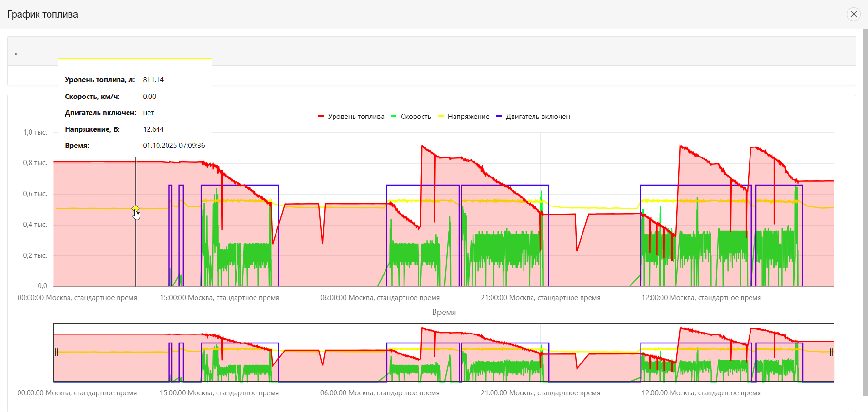Click the 0,4 тыс. y-axis label
The width and height of the screenshot is (868, 412).
pos(35,225)
